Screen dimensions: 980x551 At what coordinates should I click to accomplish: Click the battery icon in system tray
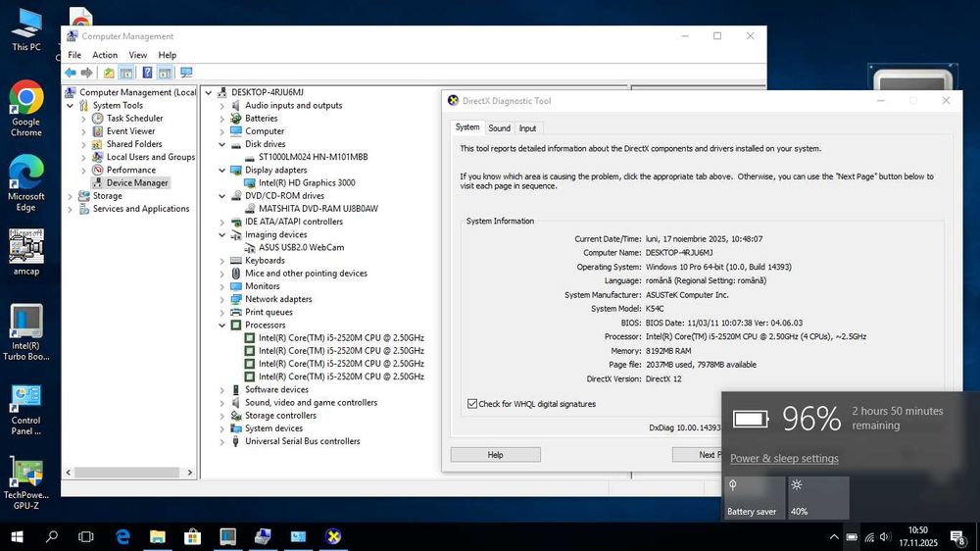coord(852,537)
